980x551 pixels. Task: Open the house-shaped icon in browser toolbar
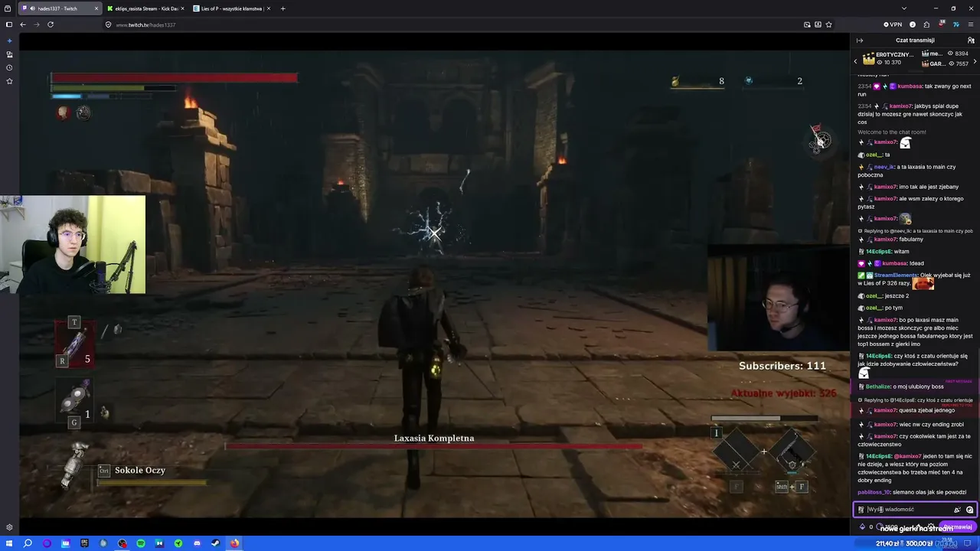(926, 24)
